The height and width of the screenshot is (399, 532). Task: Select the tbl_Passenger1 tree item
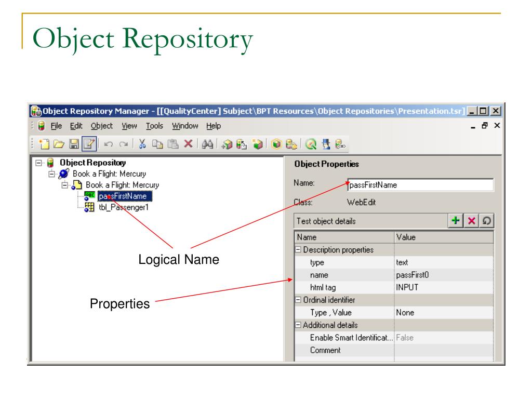point(124,207)
